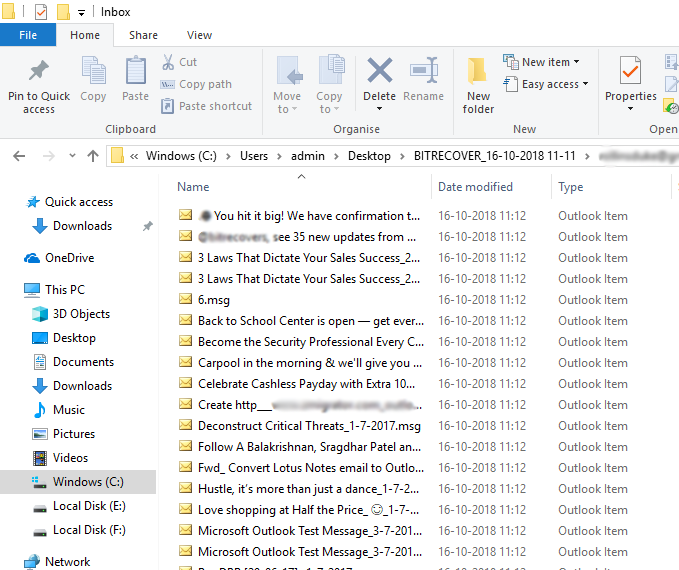Click Windows (C:) in the address bar
The height and width of the screenshot is (570, 679).
pos(181,156)
